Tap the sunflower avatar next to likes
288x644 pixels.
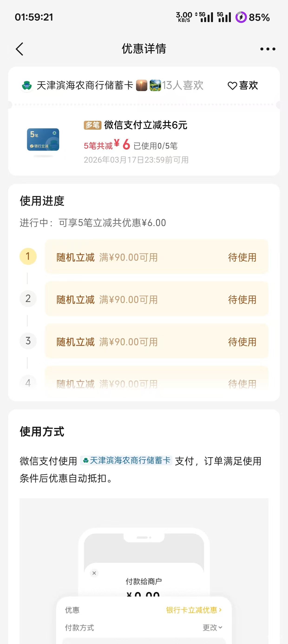pos(155,85)
